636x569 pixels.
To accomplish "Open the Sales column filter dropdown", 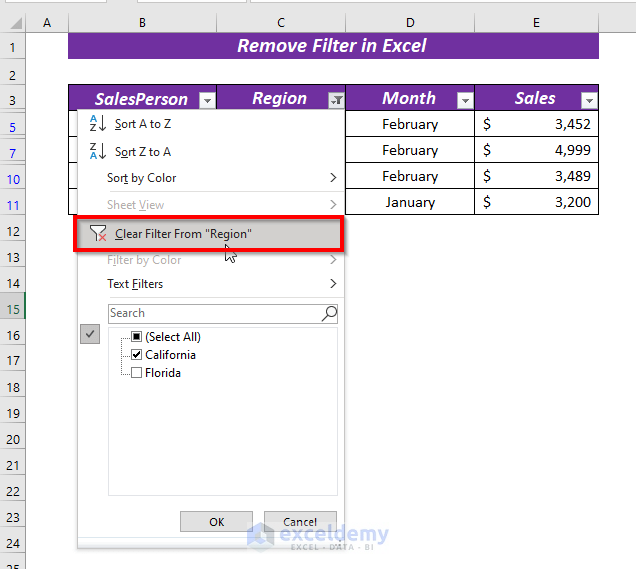I will tap(589, 100).
